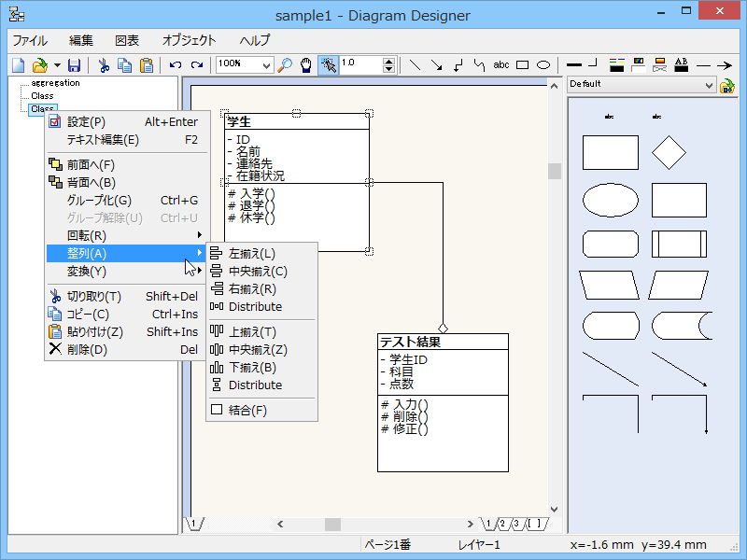Choose 貼り付け(Z) in context menu
Viewport: 747px width, 560px height.
click(x=127, y=331)
